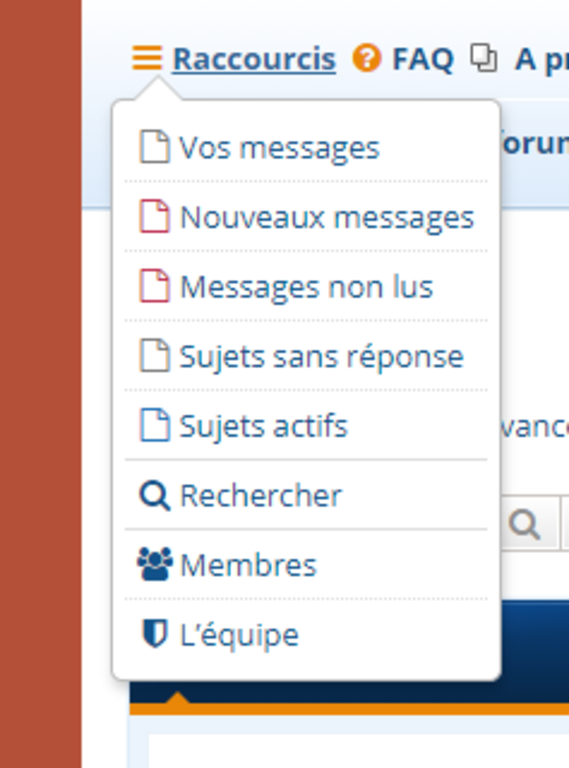
Task: Click the shield icon beside L'équipe
Action: click(x=155, y=634)
